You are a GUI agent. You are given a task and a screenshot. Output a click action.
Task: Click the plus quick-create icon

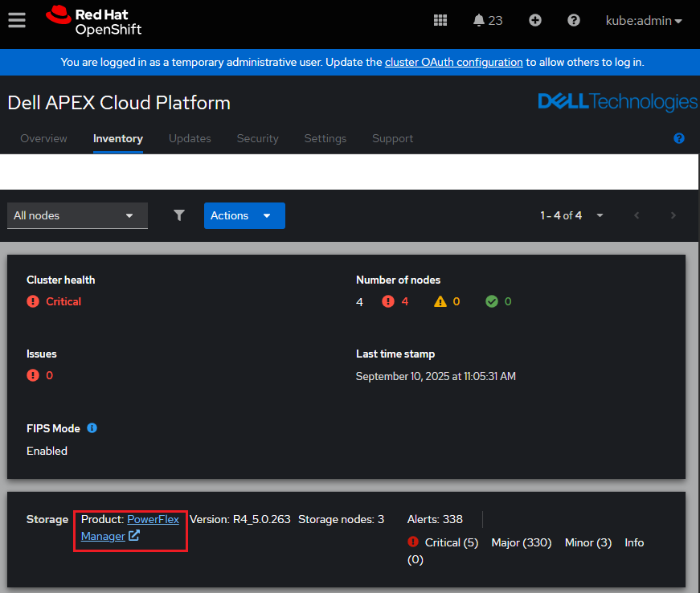pyautogui.click(x=535, y=20)
